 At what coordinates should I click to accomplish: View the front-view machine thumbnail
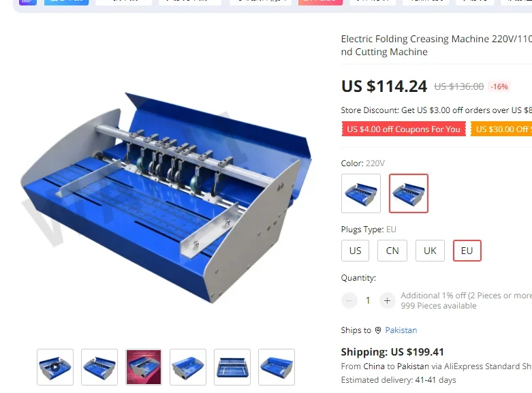(232, 367)
